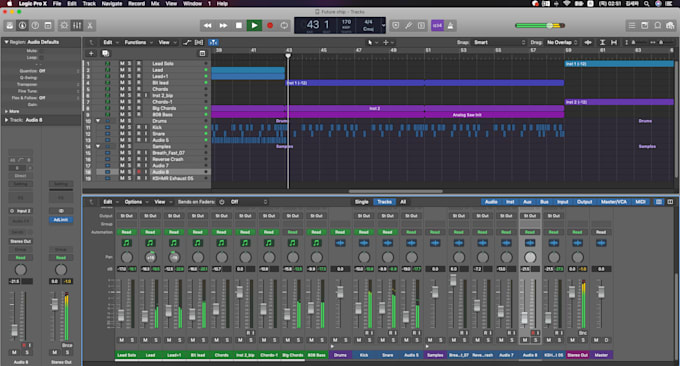Image resolution: width=680 pixels, height=366 pixels.
Task: Click the Fast Forward transport button
Action: (223, 26)
